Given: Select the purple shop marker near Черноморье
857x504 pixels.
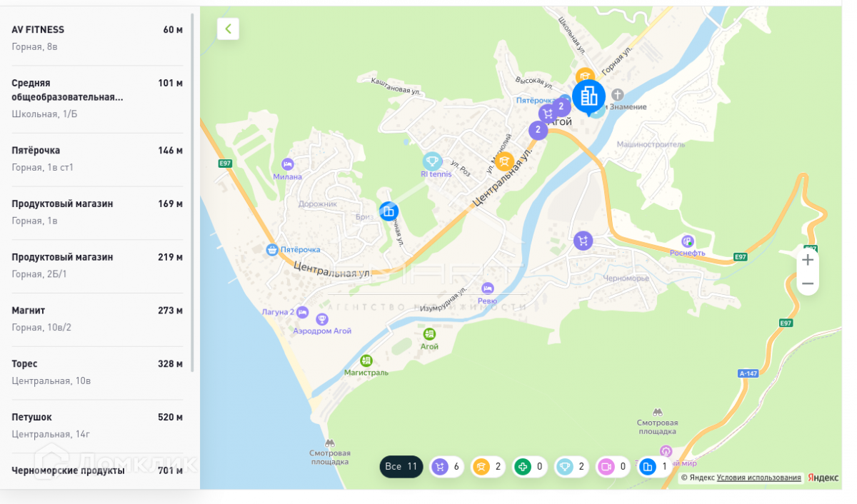Looking at the screenshot, I should (x=583, y=241).
